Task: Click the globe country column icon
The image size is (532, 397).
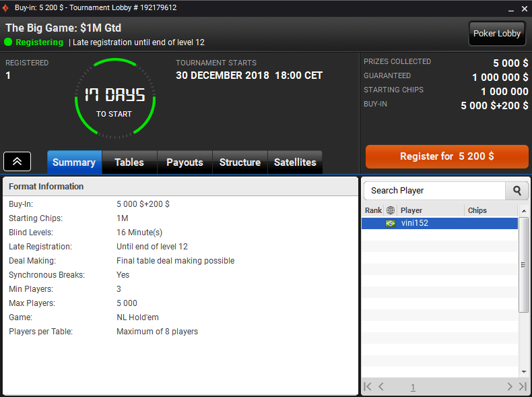Action: (391, 210)
